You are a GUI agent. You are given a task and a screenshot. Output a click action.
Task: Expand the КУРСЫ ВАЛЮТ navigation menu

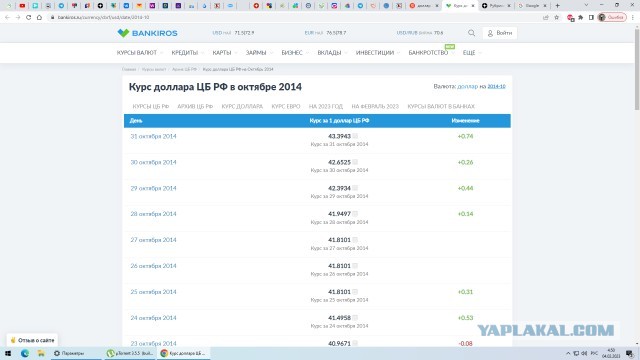pyautogui.click(x=140, y=53)
